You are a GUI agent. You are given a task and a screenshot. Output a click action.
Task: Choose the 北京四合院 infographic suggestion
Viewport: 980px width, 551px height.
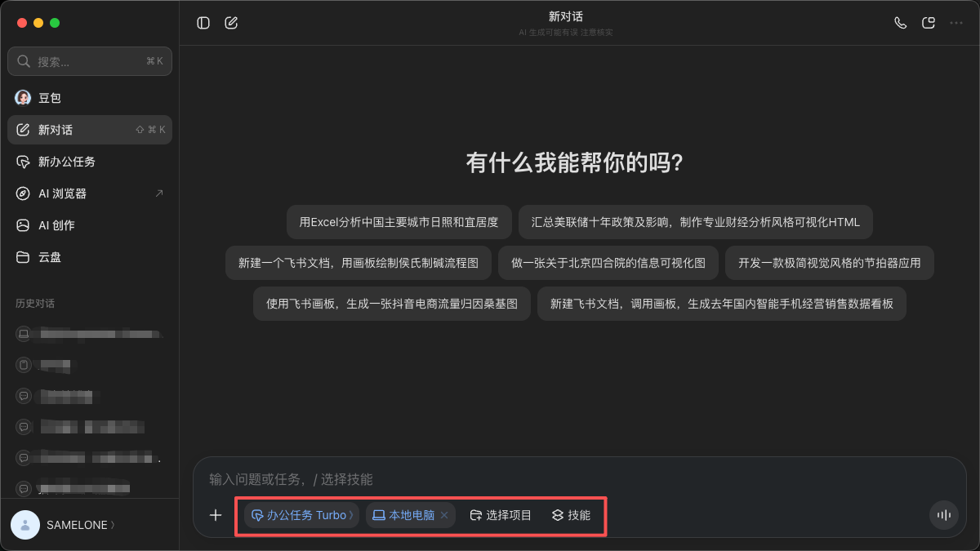point(608,263)
